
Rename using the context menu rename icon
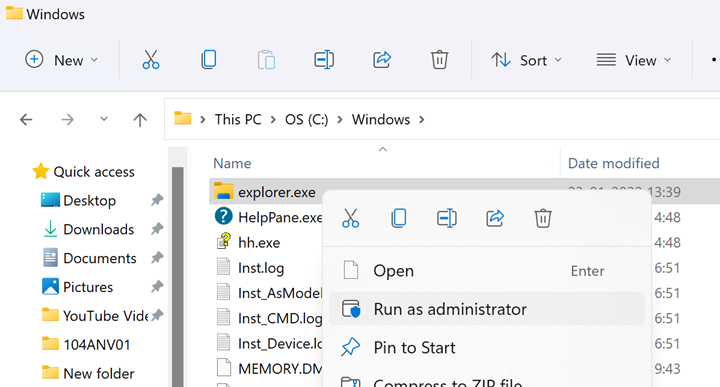coord(446,218)
